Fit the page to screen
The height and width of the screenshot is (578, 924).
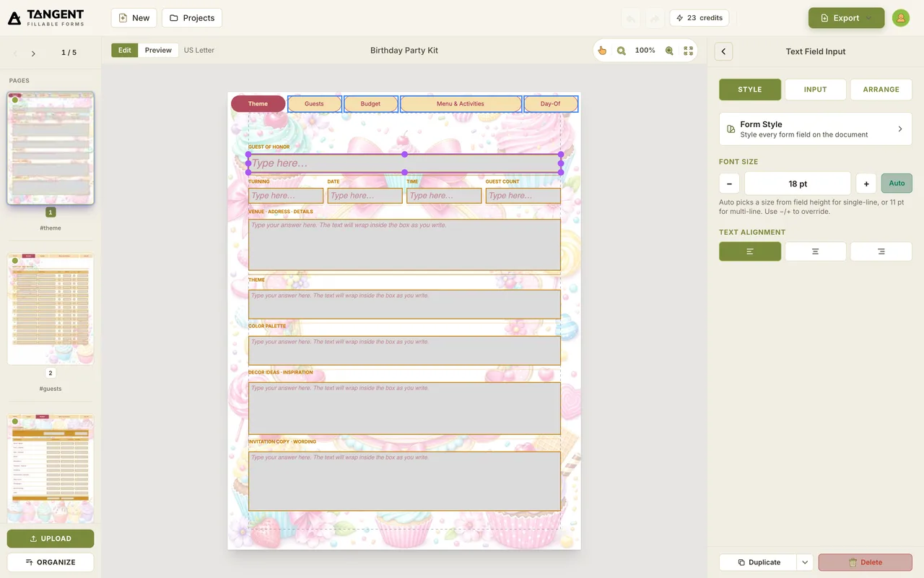click(x=688, y=51)
